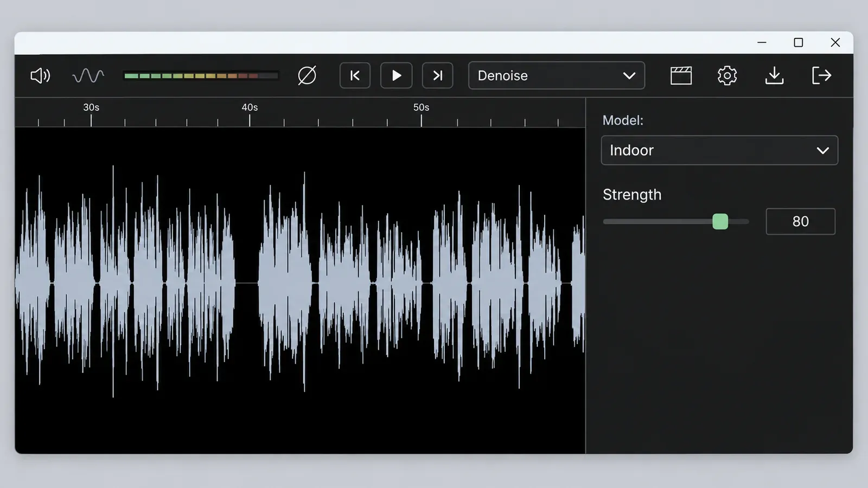Click the download icon

[774, 75]
